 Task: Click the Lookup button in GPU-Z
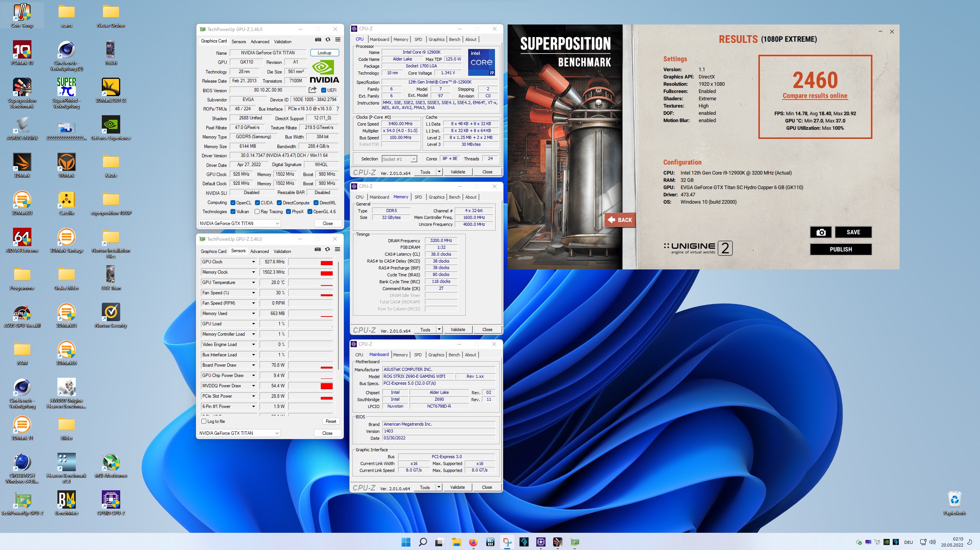pos(325,53)
